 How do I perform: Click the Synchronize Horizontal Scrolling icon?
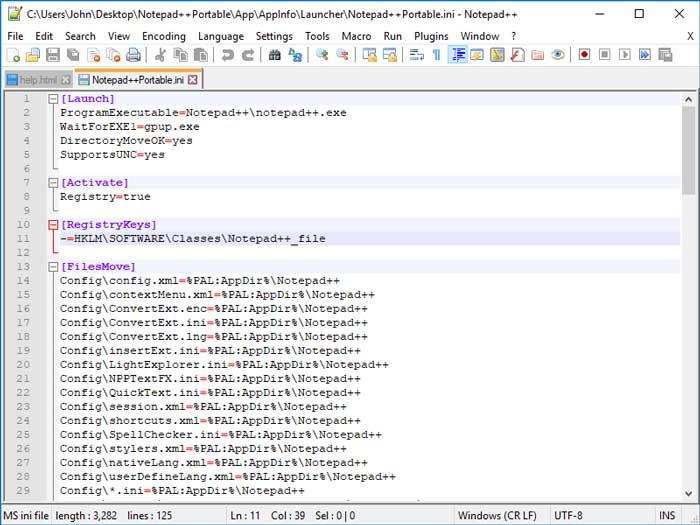pyautogui.click(x=389, y=55)
